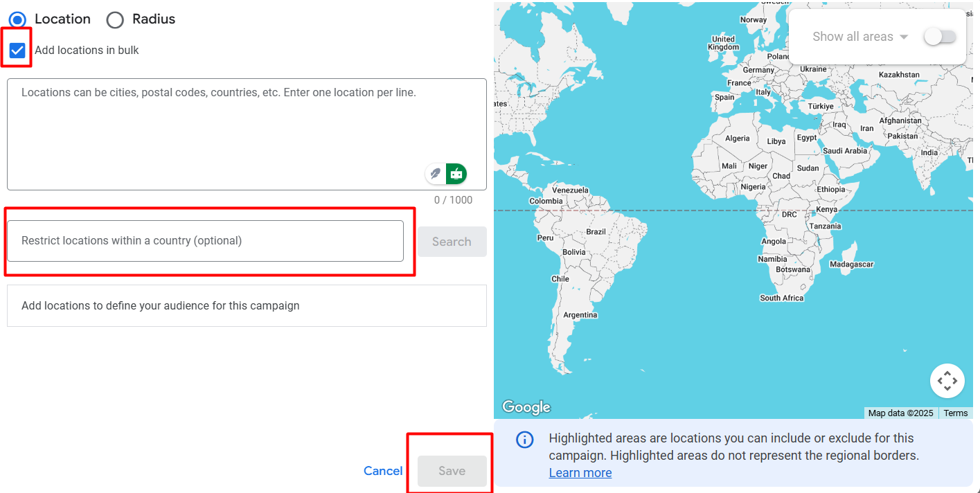Click Brazil on the map
The width and height of the screenshot is (980, 493).
coord(596,232)
